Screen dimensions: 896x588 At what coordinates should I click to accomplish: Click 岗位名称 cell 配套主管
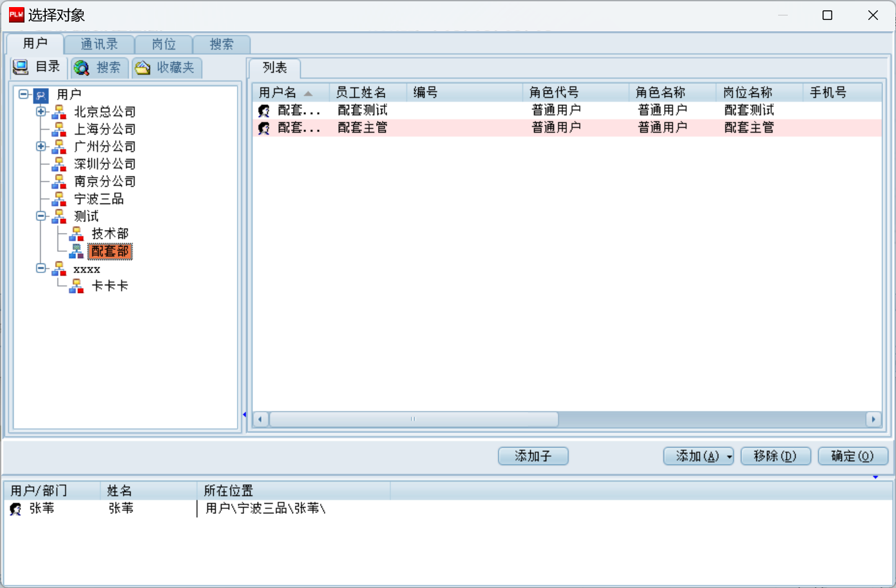[749, 128]
